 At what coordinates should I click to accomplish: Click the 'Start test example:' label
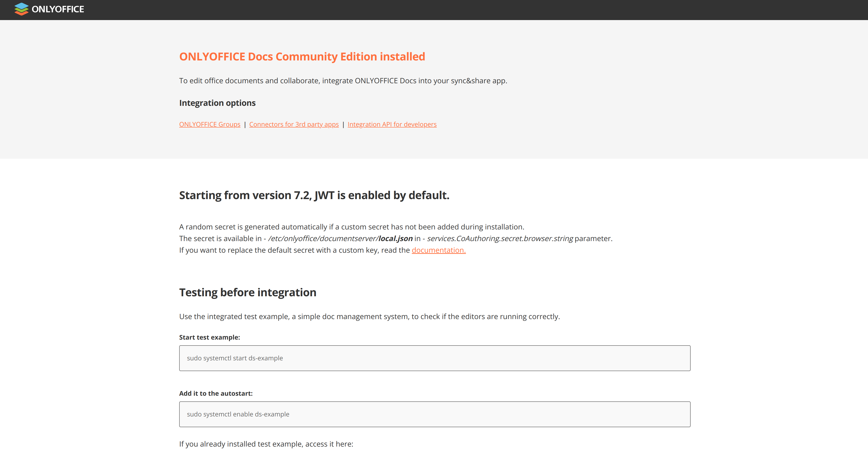[210, 337]
